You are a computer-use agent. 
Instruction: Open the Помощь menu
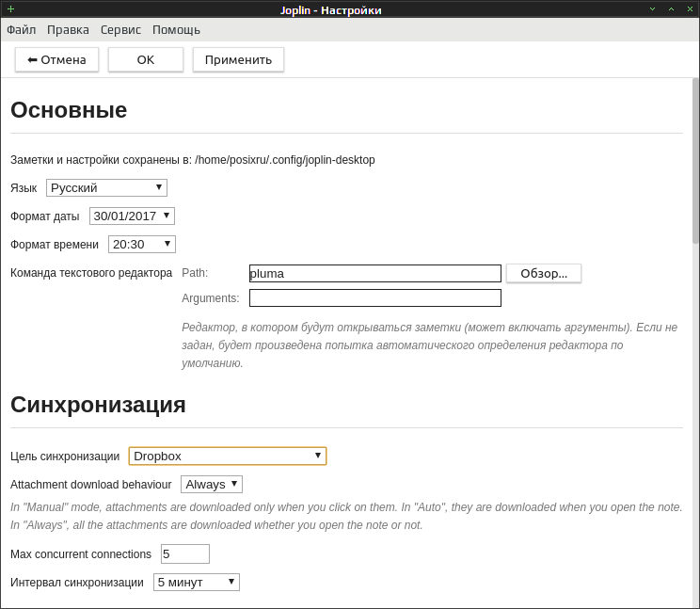176,30
